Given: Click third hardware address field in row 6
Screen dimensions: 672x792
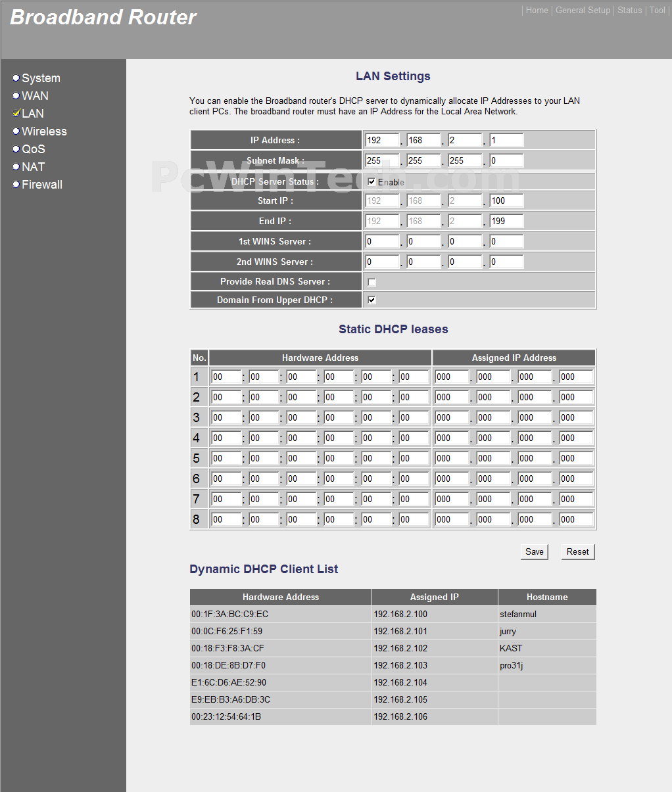Looking at the screenshot, I should tap(301, 478).
